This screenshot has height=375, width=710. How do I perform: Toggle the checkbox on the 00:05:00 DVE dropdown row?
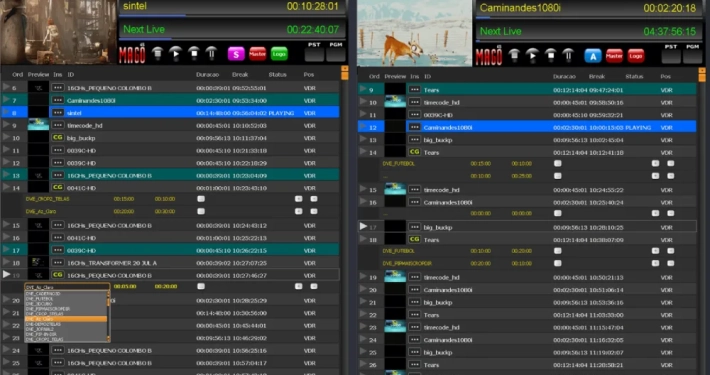[201, 286]
